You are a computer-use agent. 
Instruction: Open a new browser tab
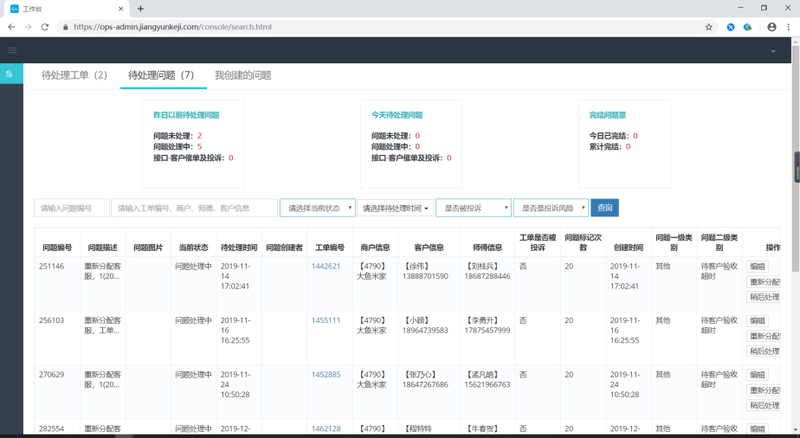click(140, 8)
